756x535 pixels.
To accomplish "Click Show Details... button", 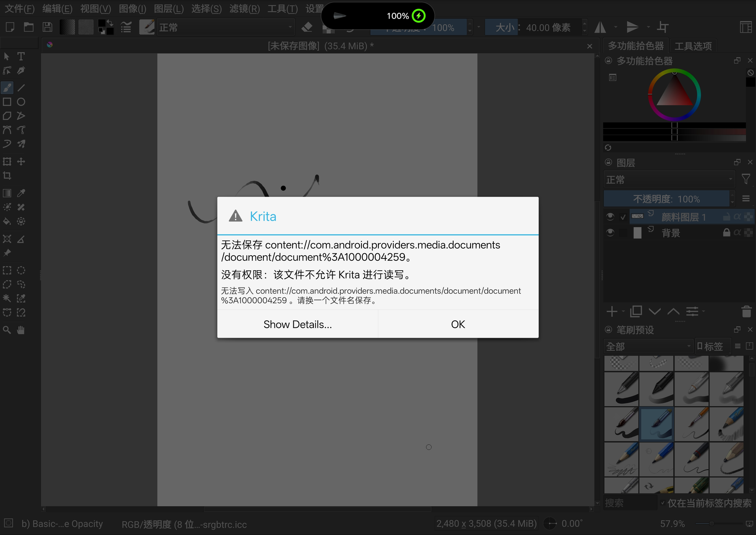I will click(298, 324).
